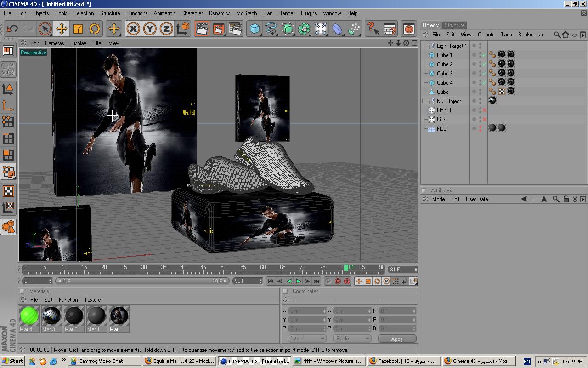Switch to Camfrog Video Chat taskbar window
This screenshot has width=588, height=368.
click(x=105, y=361)
